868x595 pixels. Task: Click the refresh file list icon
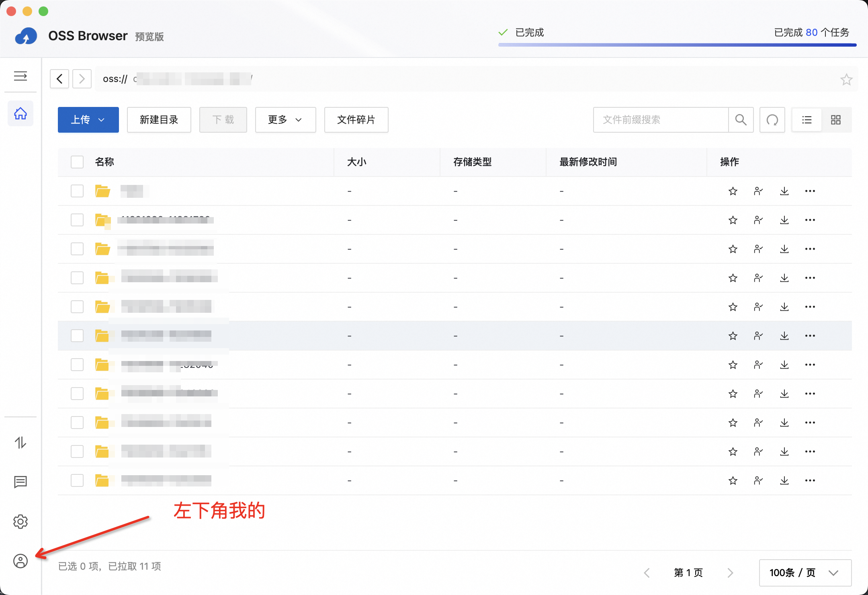pyautogui.click(x=772, y=120)
